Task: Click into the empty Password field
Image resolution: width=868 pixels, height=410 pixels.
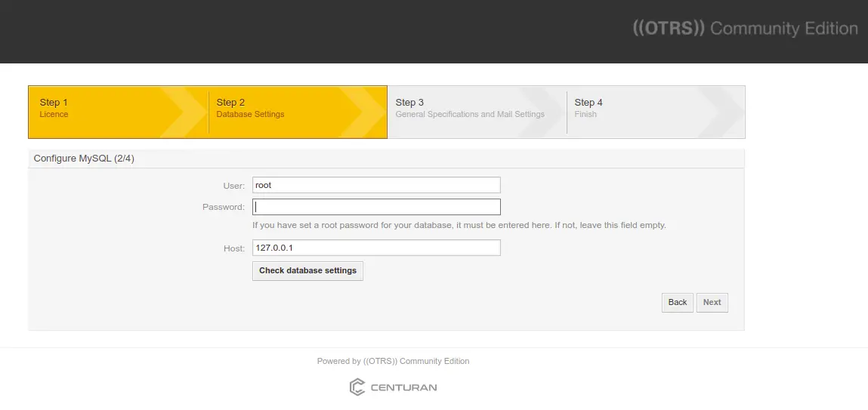Action: pos(376,207)
